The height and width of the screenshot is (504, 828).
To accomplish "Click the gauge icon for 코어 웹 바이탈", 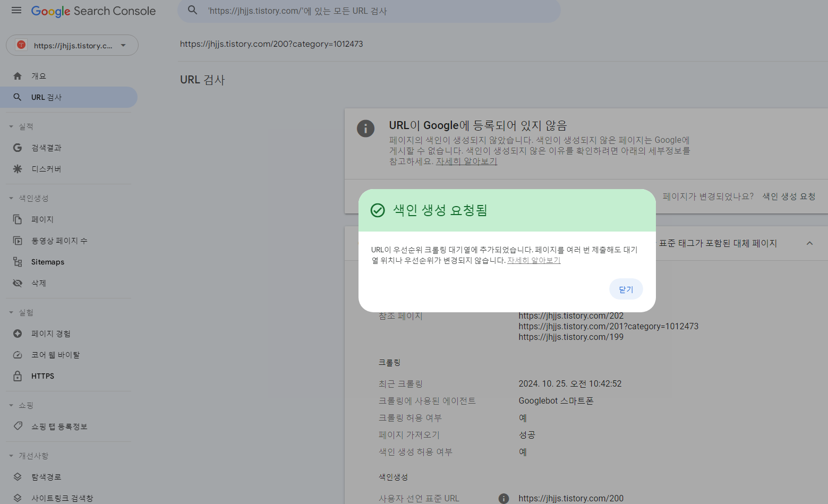I will (18, 355).
